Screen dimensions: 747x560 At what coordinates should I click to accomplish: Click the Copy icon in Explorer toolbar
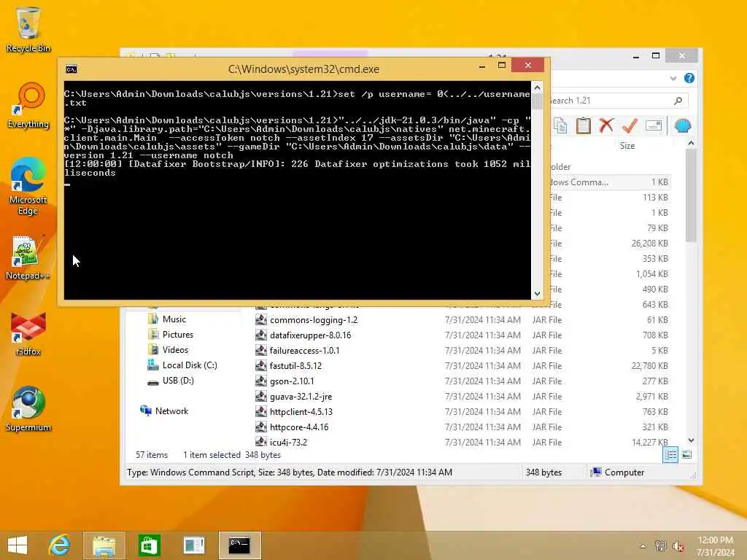tap(561, 125)
